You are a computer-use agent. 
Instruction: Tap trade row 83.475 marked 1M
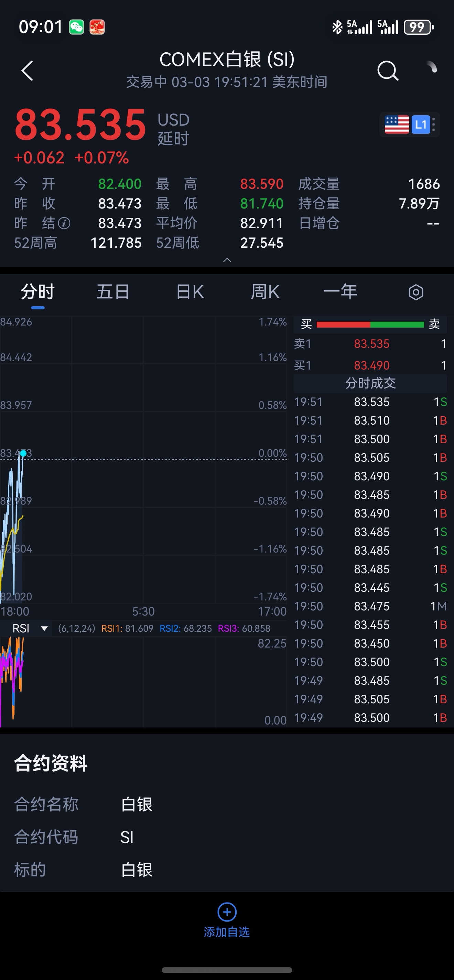[x=370, y=606]
